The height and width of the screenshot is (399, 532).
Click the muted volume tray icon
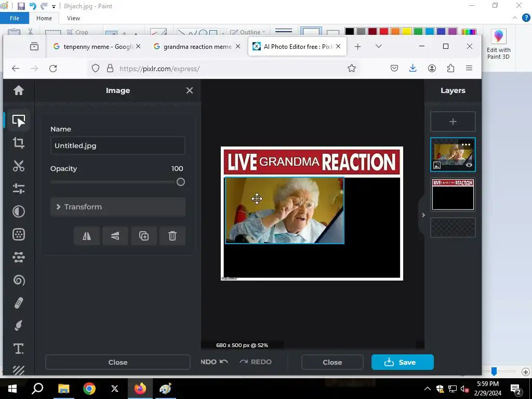point(464,389)
